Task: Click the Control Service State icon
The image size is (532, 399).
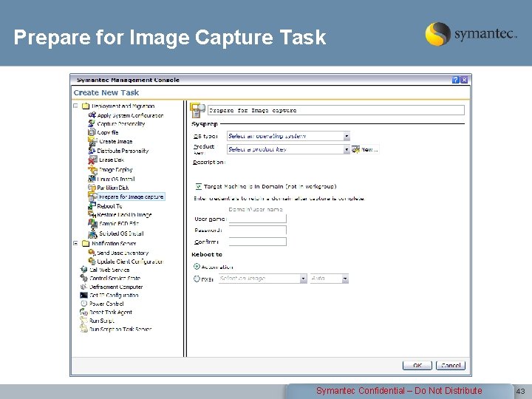Action: click(83, 278)
